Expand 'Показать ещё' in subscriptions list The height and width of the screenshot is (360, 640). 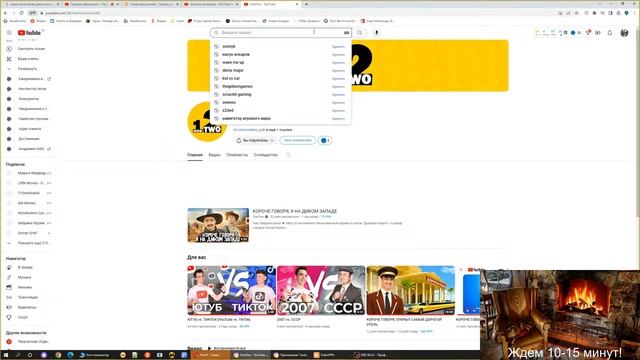[x=28, y=243]
